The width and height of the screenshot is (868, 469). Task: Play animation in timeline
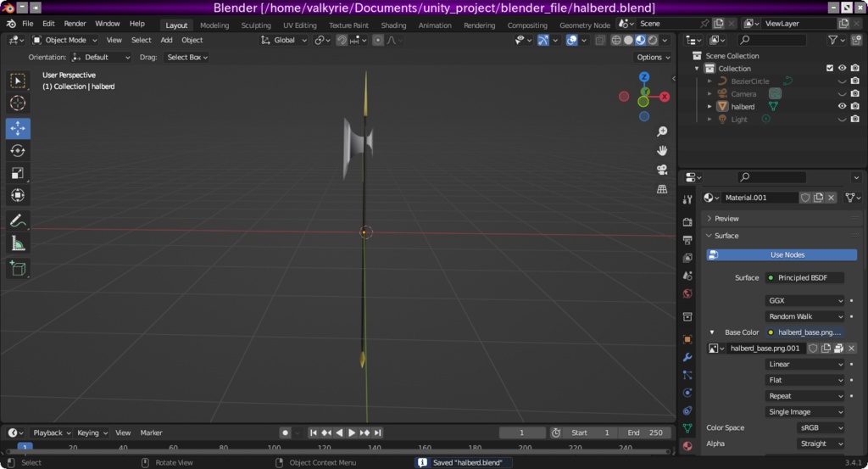tap(352, 433)
